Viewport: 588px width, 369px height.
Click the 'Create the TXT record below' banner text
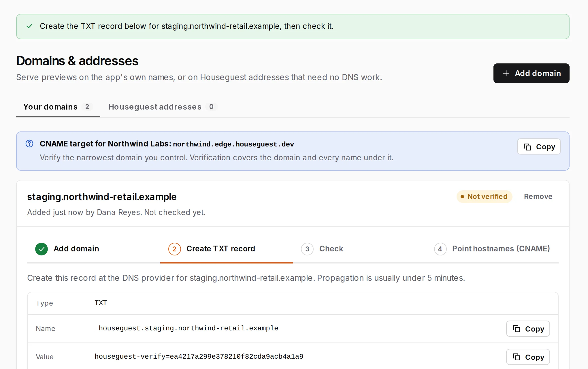186,26
